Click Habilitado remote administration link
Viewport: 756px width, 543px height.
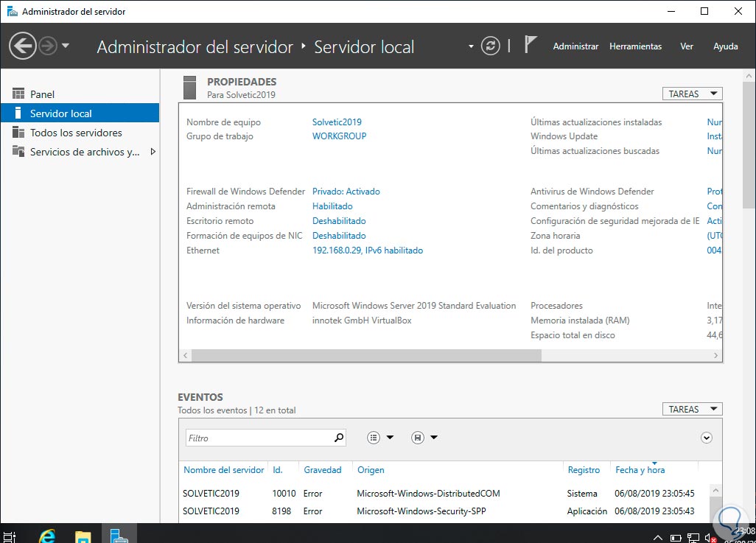(332, 206)
